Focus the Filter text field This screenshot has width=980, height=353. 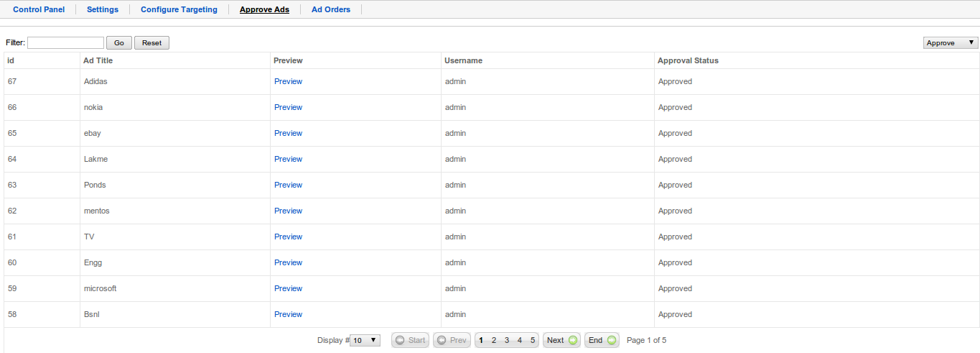tap(66, 43)
